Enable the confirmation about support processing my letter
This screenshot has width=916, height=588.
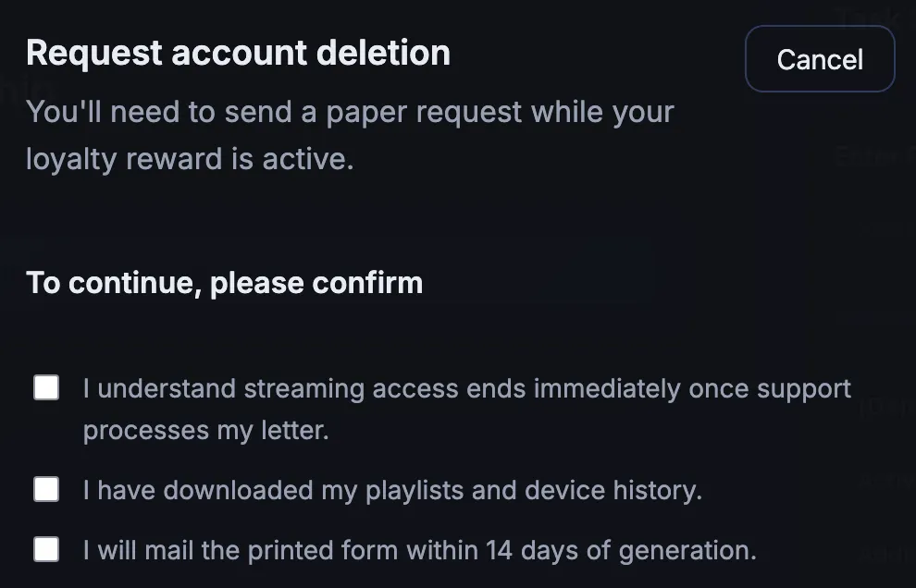click(45, 387)
